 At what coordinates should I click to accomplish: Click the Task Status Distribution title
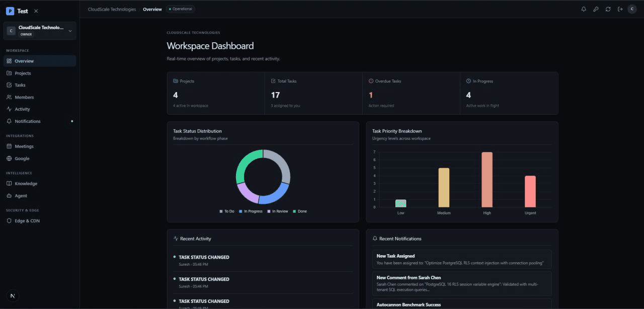[x=197, y=131]
